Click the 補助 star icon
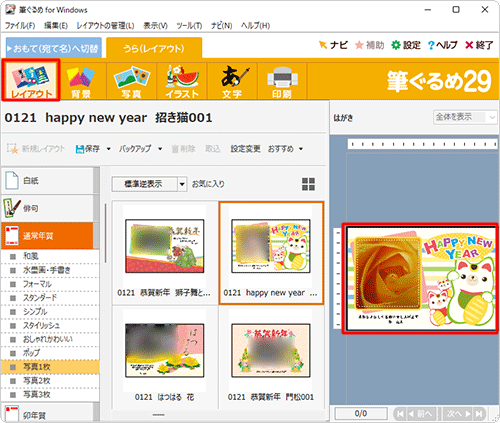This screenshot has width=500, height=423. [x=369, y=45]
